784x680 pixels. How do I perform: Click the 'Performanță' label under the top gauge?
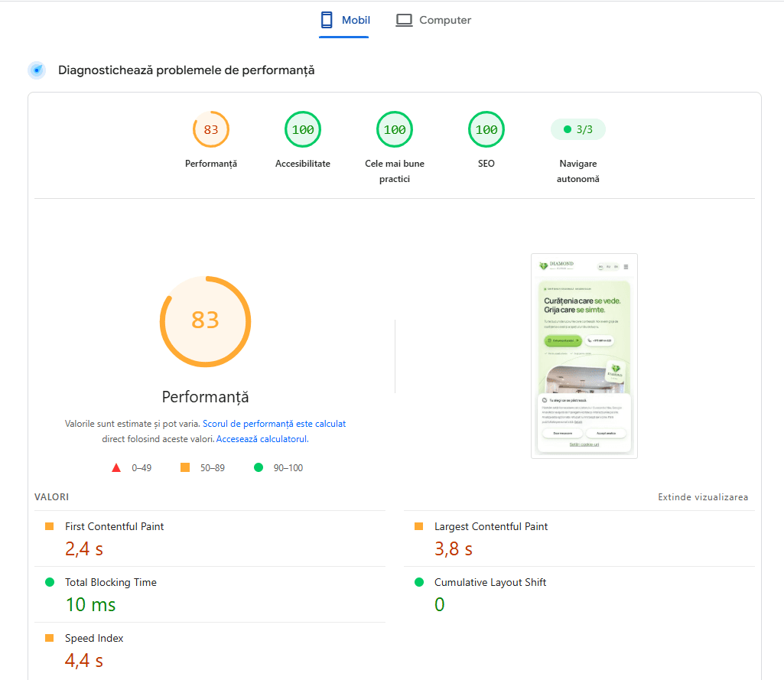point(211,164)
